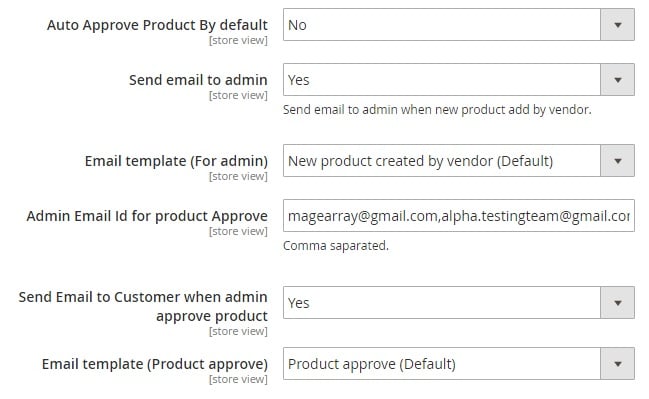
Task: Focus the Admin Email Id for product Approve field
Action: [x=459, y=216]
